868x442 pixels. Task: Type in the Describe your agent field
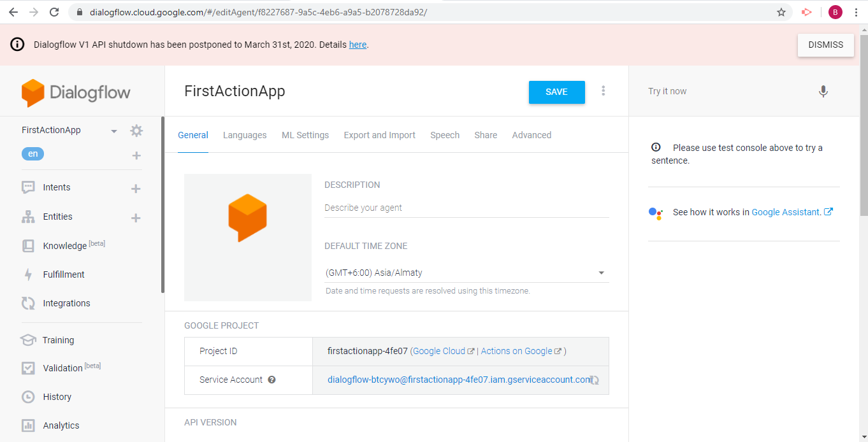467,208
